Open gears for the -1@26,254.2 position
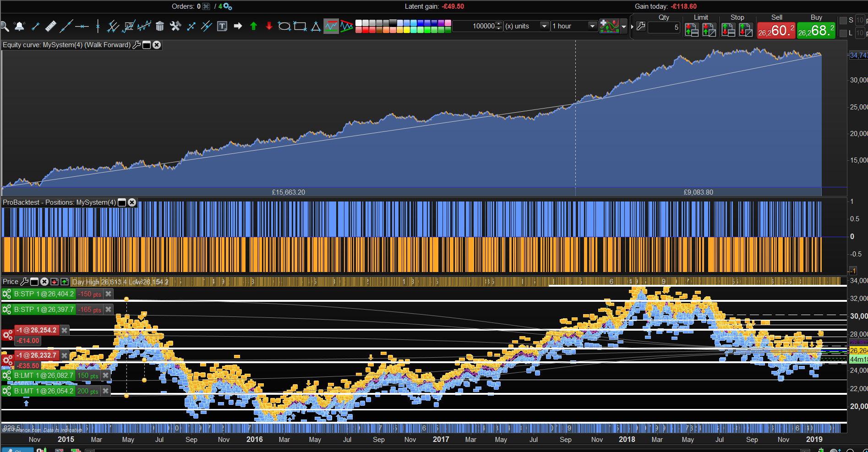 [x=7, y=335]
